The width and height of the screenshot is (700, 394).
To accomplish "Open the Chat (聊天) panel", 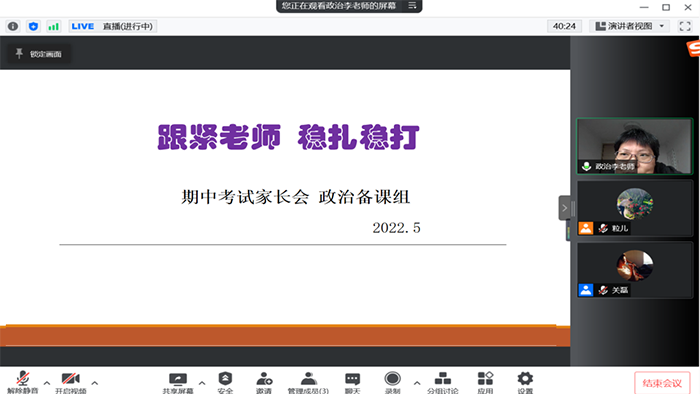I will [352, 383].
